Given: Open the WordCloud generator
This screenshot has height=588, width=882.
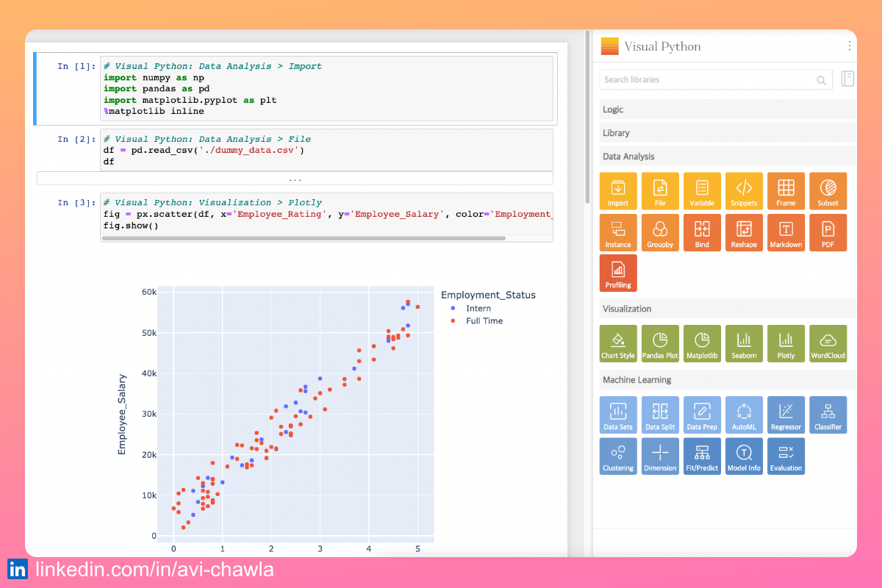Looking at the screenshot, I should coord(828,343).
